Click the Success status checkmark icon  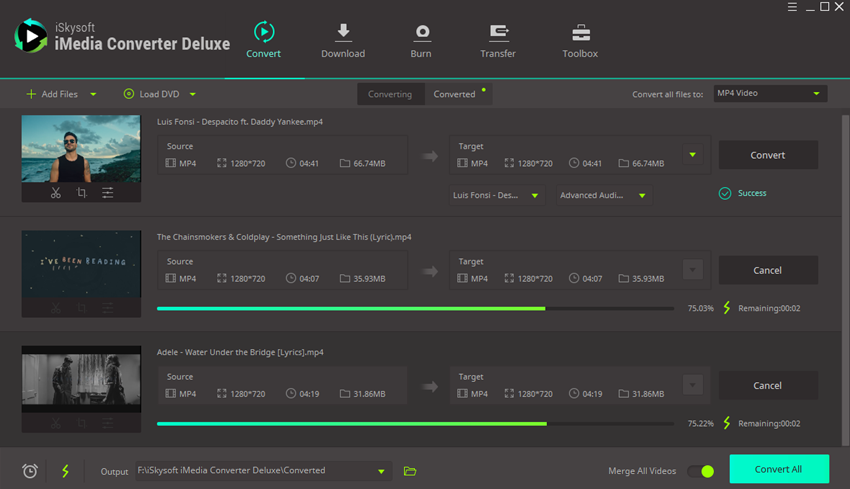coord(725,194)
